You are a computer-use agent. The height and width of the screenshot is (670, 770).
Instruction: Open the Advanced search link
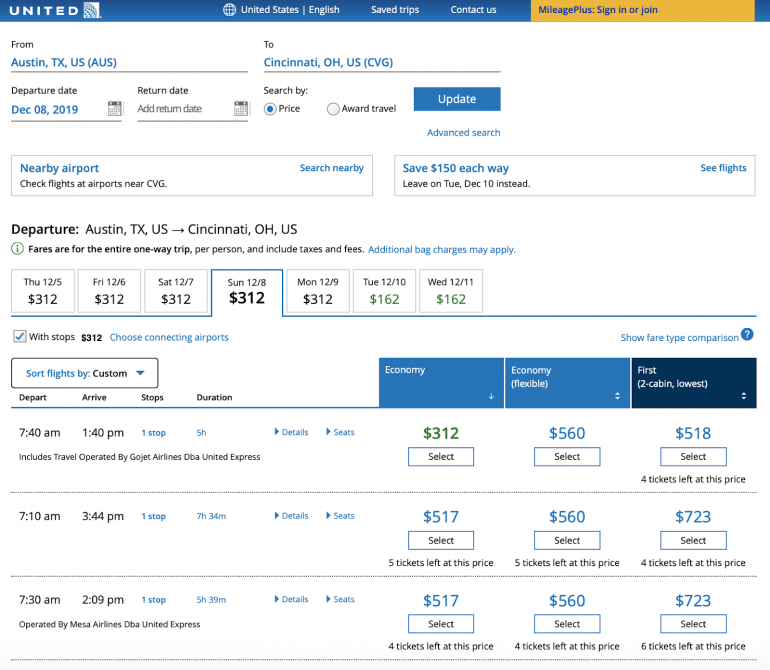pos(463,133)
